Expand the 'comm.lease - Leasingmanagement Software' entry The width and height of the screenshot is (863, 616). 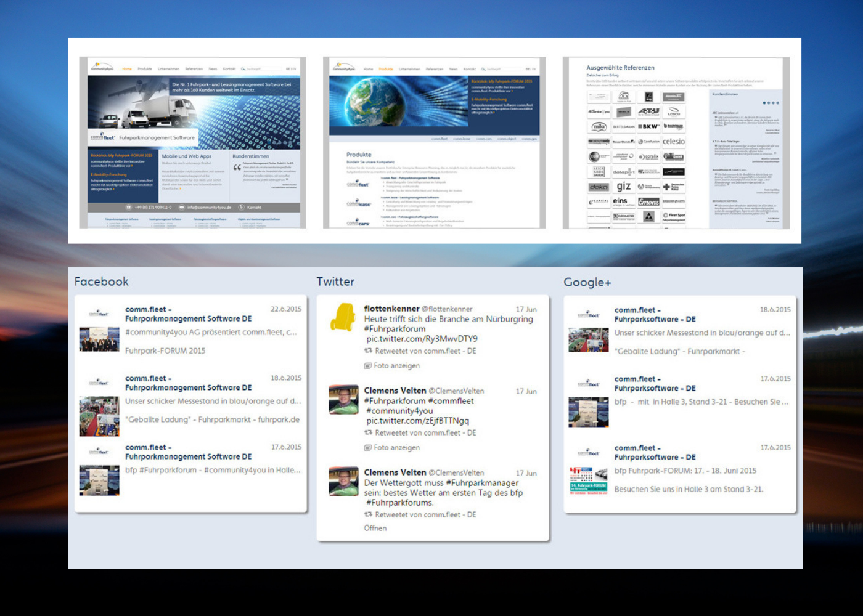tap(410, 198)
